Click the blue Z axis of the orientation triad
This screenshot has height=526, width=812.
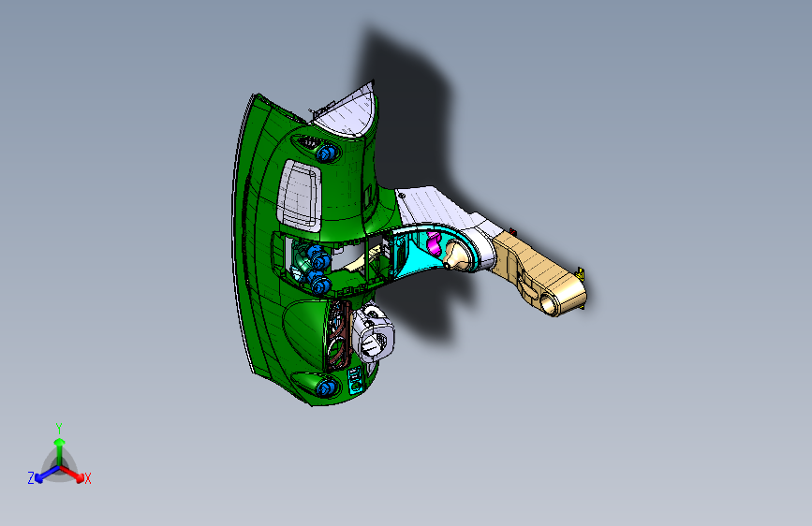pyautogui.click(x=43, y=475)
